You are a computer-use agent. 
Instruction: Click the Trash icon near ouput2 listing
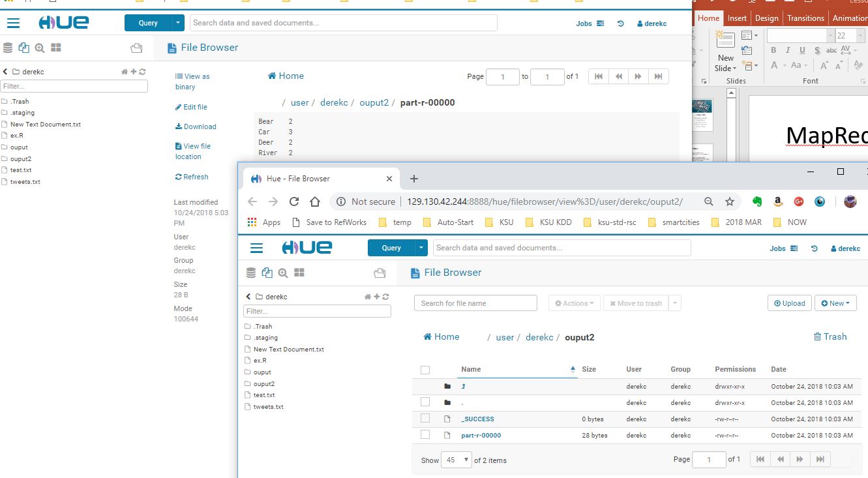tap(830, 336)
